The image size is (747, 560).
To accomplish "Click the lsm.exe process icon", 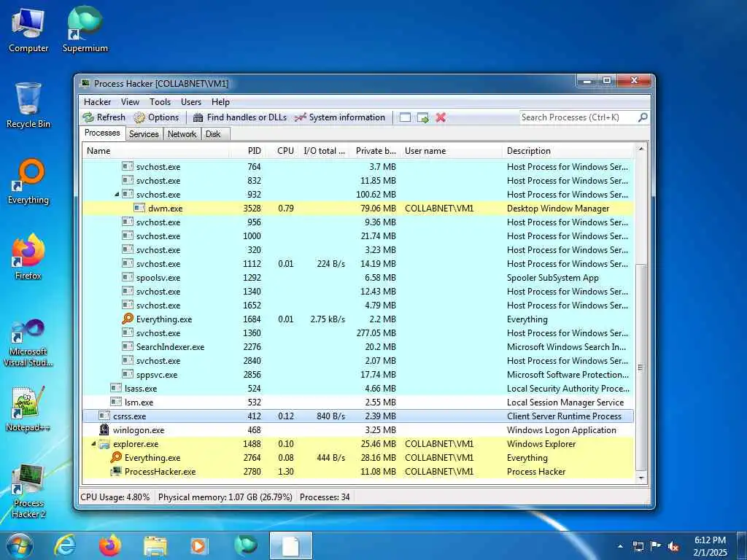I will [x=116, y=402].
